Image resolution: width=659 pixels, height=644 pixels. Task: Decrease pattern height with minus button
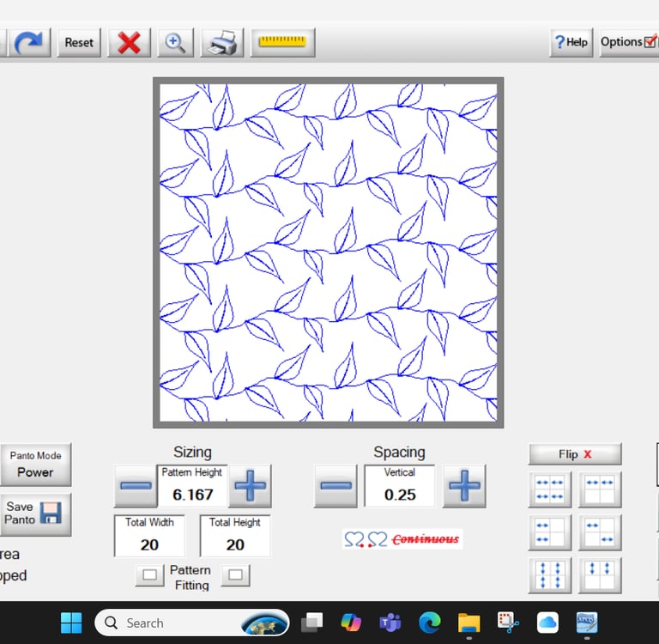pyautogui.click(x=136, y=486)
